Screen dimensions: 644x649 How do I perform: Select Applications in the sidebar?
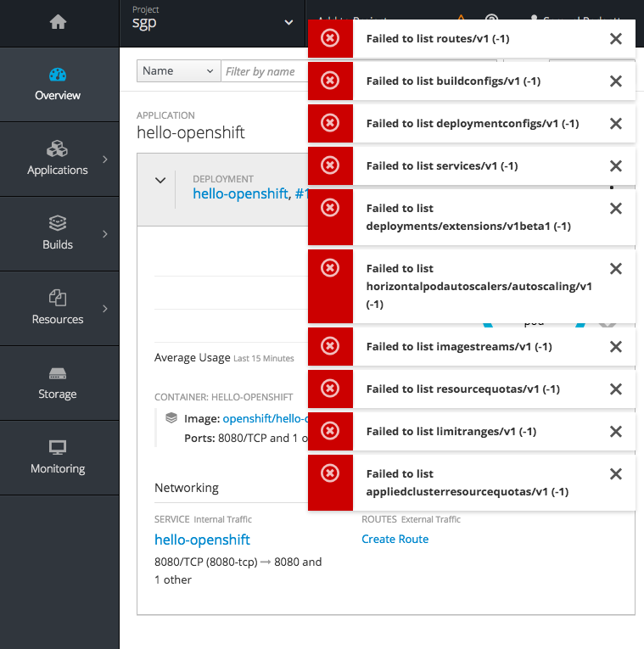click(59, 159)
